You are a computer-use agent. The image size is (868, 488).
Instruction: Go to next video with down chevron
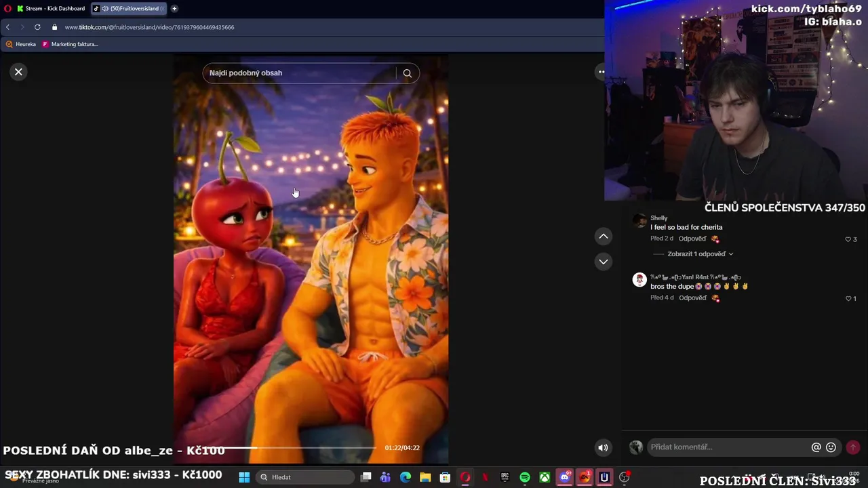coord(603,261)
